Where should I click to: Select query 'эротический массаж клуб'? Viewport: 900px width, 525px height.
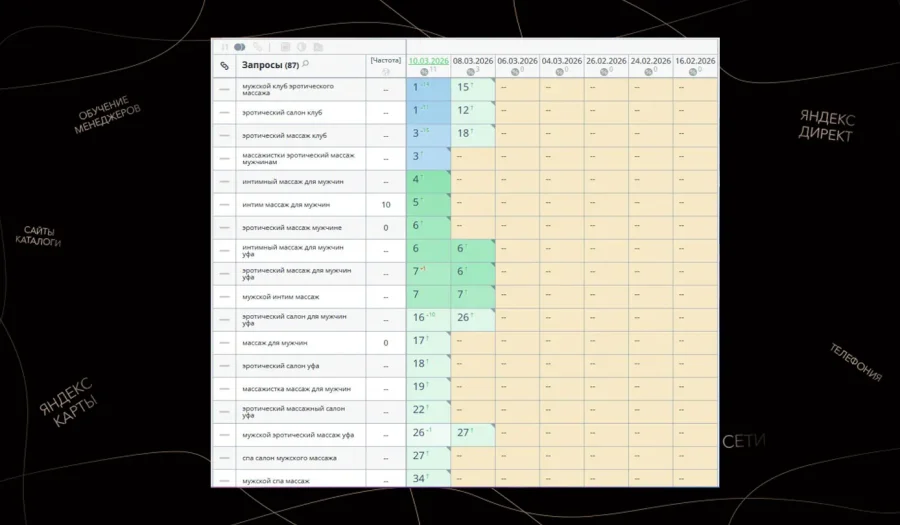coord(284,135)
